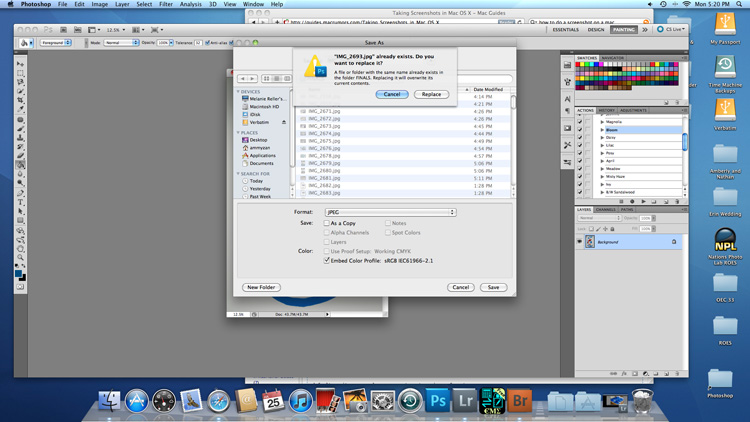The height and width of the screenshot is (422, 750).
Task: Expand the April action
Action: (602, 161)
